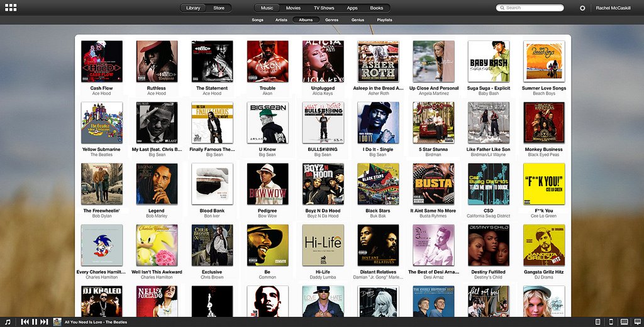Open 5 Star Stunna album cover

(x=434, y=123)
